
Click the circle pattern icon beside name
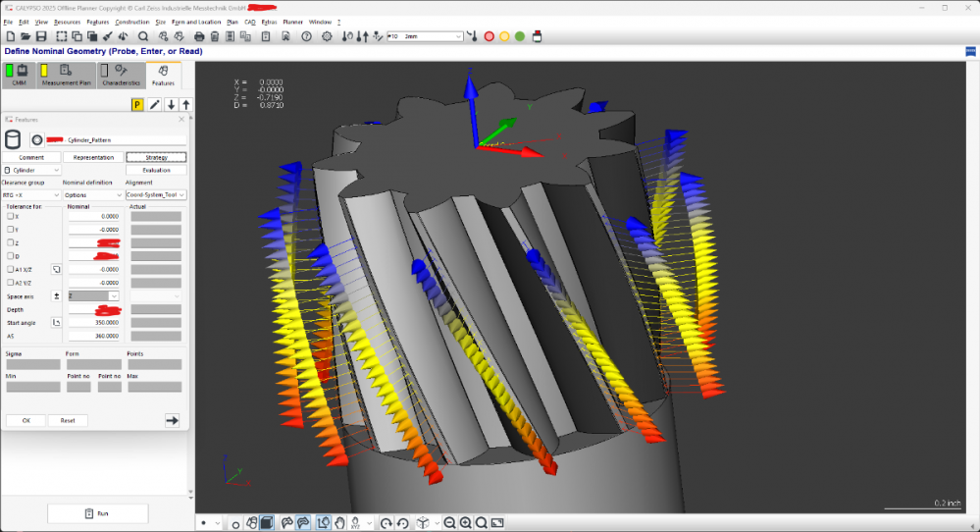pos(37,140)
